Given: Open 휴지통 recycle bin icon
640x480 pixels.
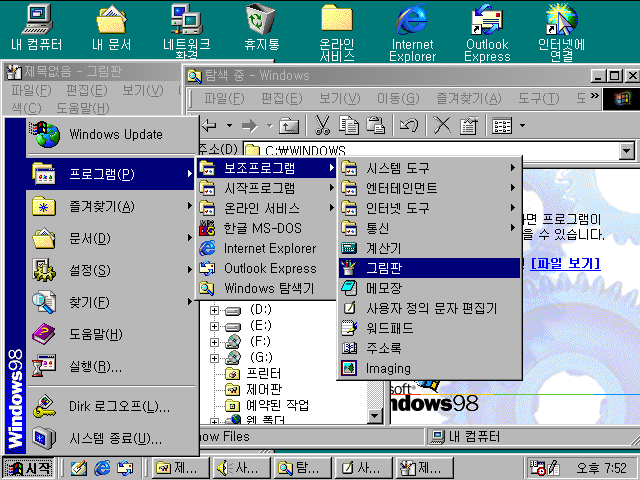Looking at the screenshot, I should tap(262, 27).
